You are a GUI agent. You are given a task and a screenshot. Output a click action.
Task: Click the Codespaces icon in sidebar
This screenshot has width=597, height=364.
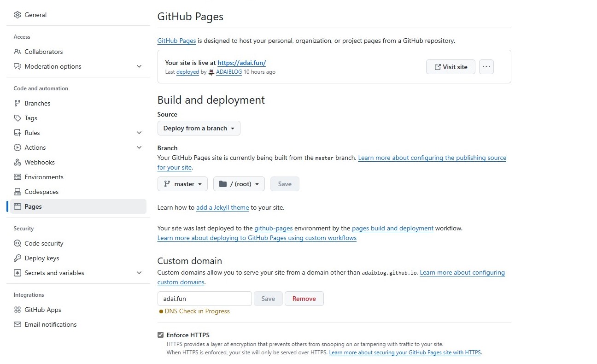(18, 192)
